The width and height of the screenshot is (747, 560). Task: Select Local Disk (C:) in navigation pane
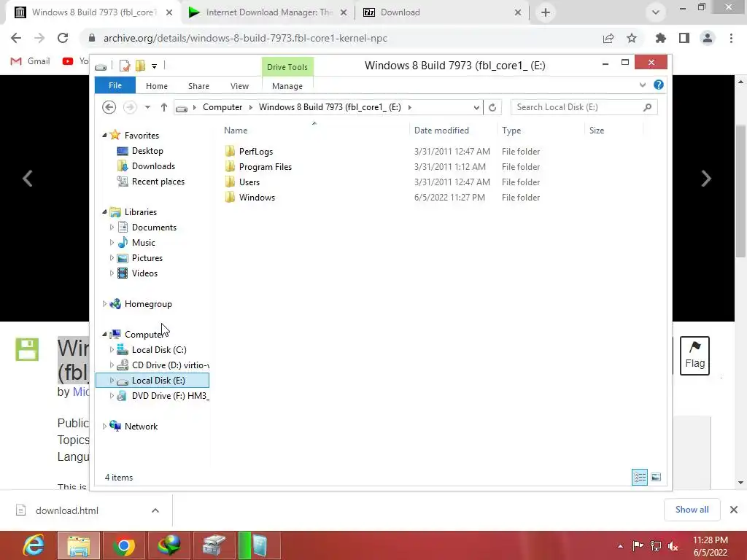(x=159, y=349)
